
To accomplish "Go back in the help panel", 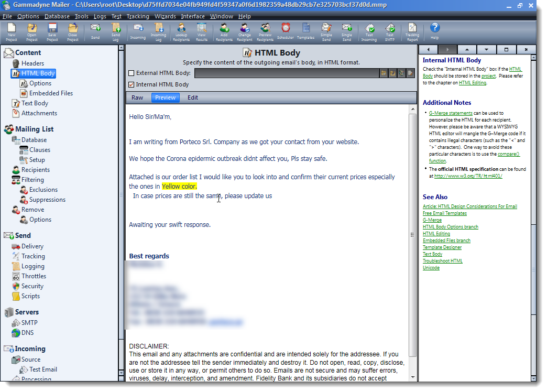I will pos(428,50).
